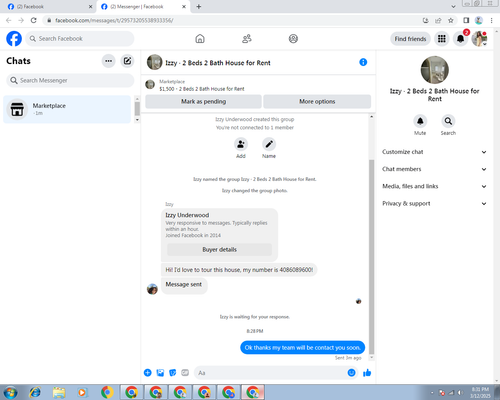Screen dimensions: 500x400
Task: Open the Groups icon in top navigation
Action: click(293, 39)
